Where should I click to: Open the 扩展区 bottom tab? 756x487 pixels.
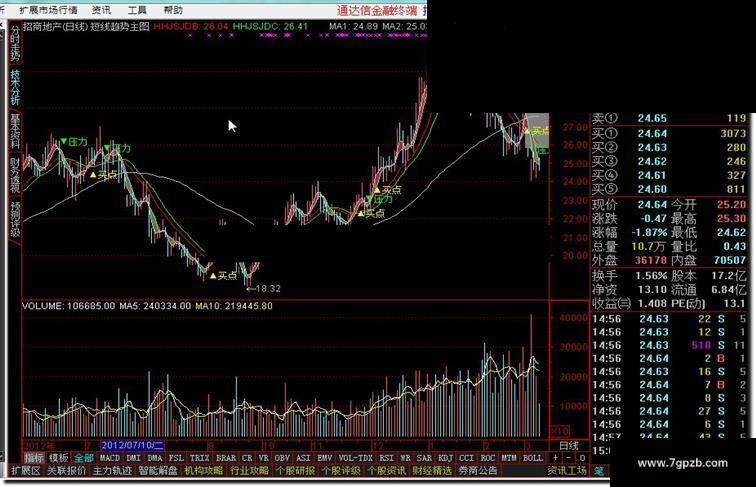click(x=26, y=471)
